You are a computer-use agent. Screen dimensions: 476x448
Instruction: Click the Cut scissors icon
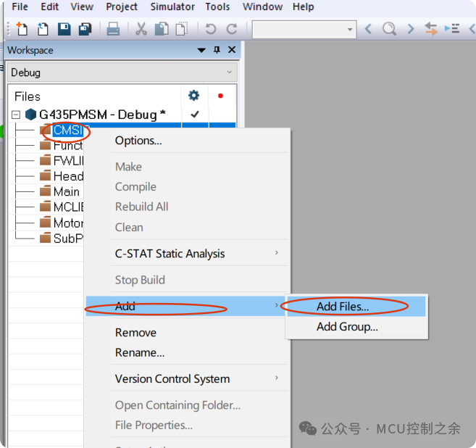tap(141, 29)
